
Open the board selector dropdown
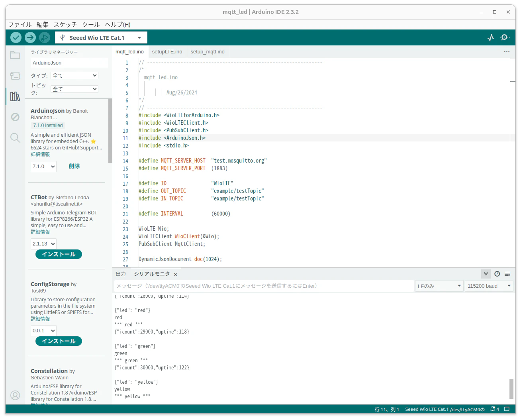pos(101,37)
